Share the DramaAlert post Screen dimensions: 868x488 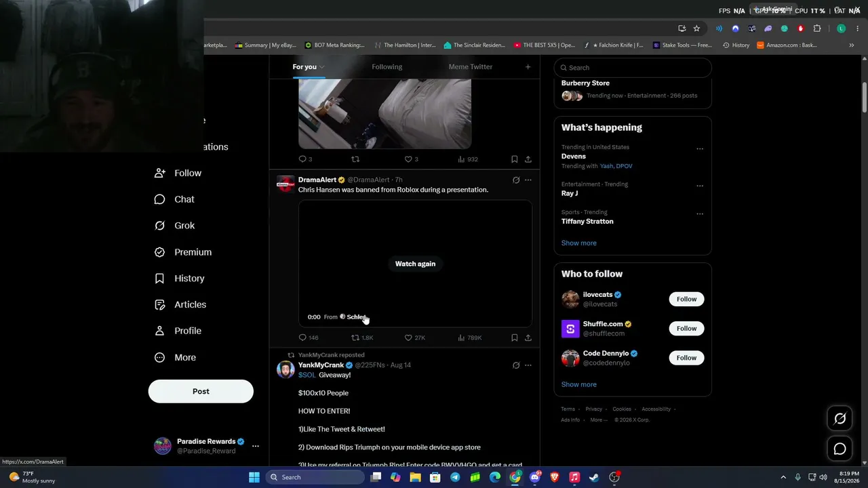click(x=528, y=338)
